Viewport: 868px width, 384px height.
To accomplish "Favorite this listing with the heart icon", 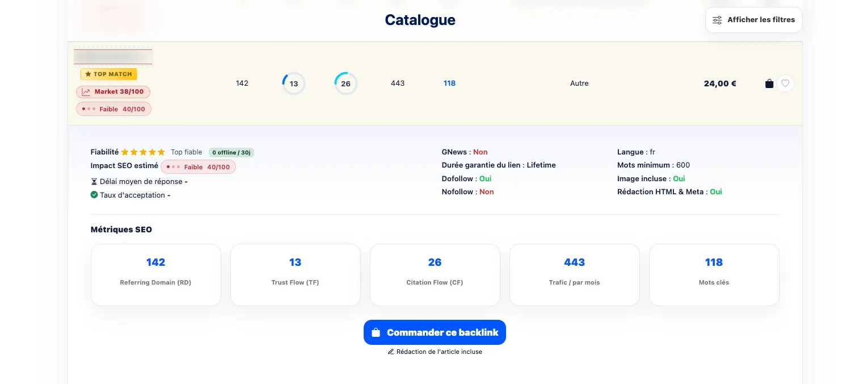I will click(785, 84).
